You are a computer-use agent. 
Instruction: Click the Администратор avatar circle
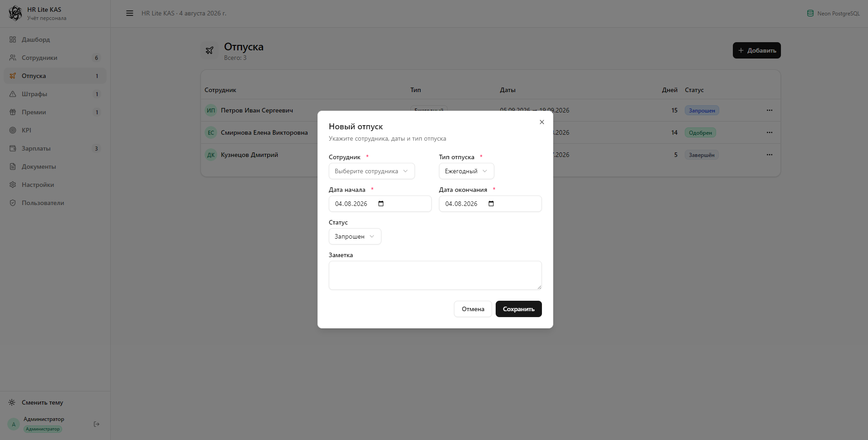[x=14, y=424]
